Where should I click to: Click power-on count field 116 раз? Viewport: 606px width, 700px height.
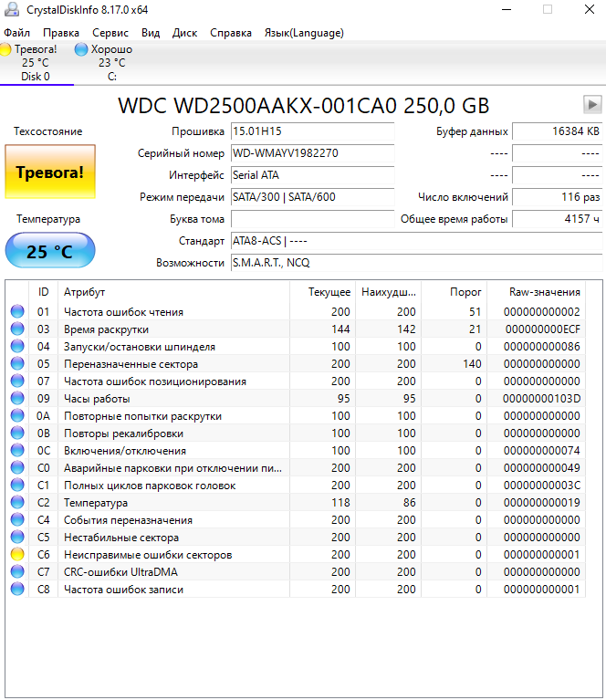558,197
